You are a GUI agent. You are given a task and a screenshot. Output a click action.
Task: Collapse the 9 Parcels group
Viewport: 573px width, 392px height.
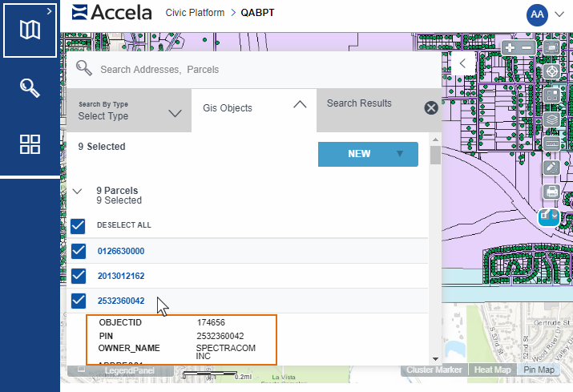[x=78, y=192]
